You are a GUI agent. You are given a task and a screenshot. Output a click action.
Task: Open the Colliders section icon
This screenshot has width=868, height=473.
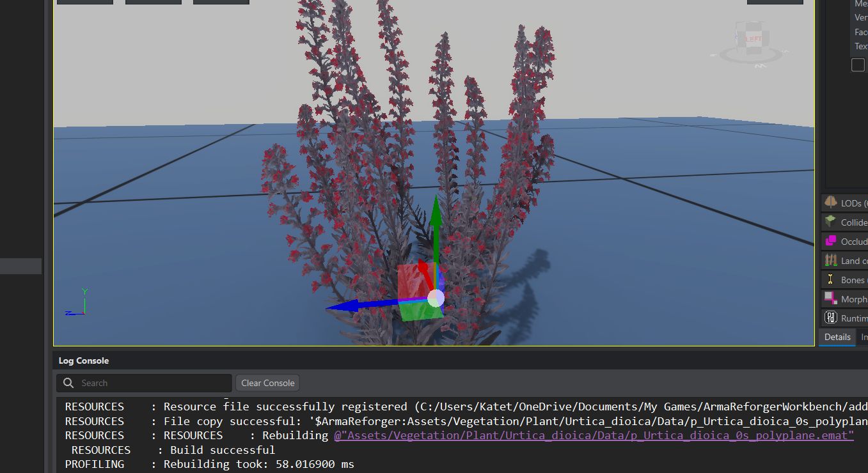[x=830, y=222]
